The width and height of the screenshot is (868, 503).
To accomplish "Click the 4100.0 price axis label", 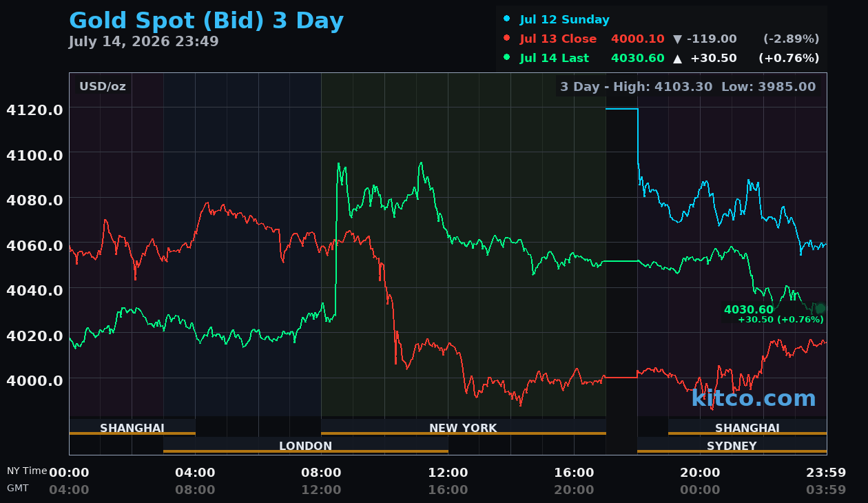I will tap(34, 154).
